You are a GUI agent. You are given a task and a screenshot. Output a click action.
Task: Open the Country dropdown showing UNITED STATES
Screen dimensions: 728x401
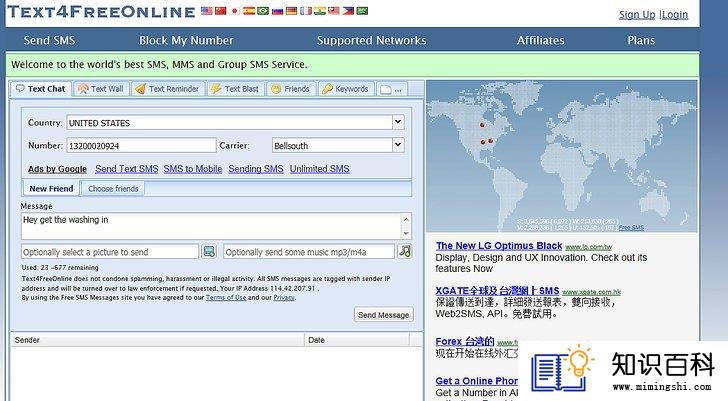click(x=397, y=122)
